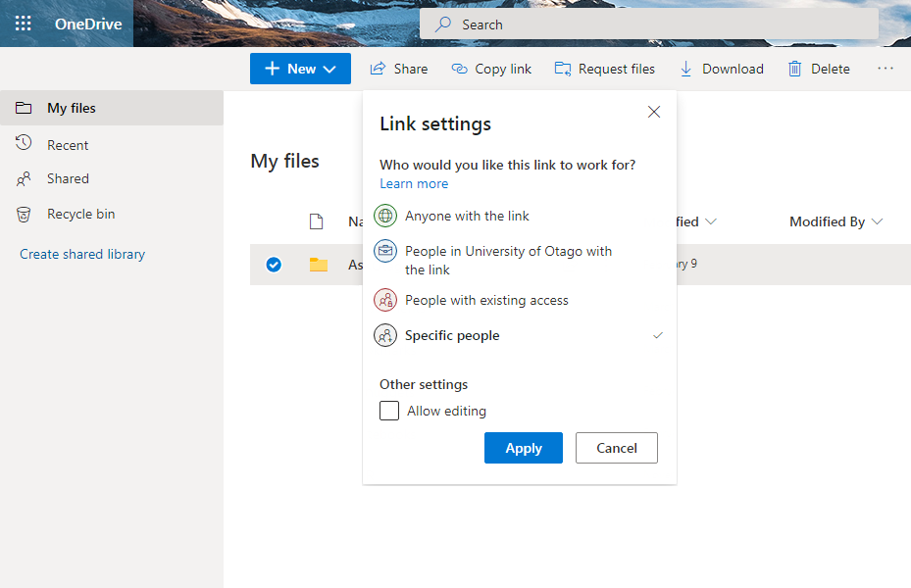The height and width of the screenshot is (588, 911).
Task: Open the Learn more link
Action: [x=414, y=183]
